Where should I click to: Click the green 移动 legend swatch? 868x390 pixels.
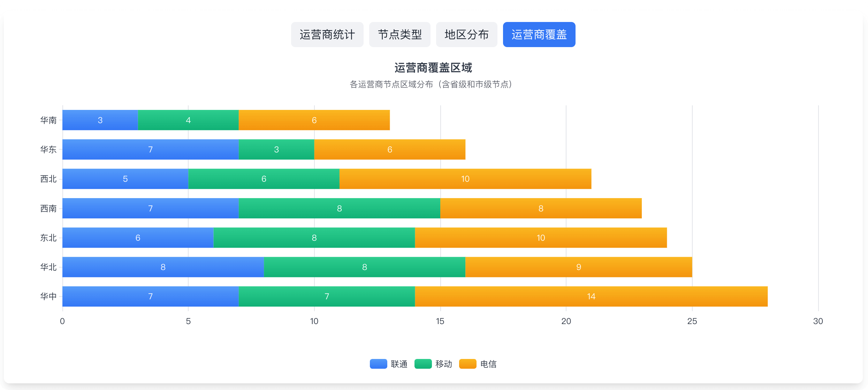(x=423, y=364)
